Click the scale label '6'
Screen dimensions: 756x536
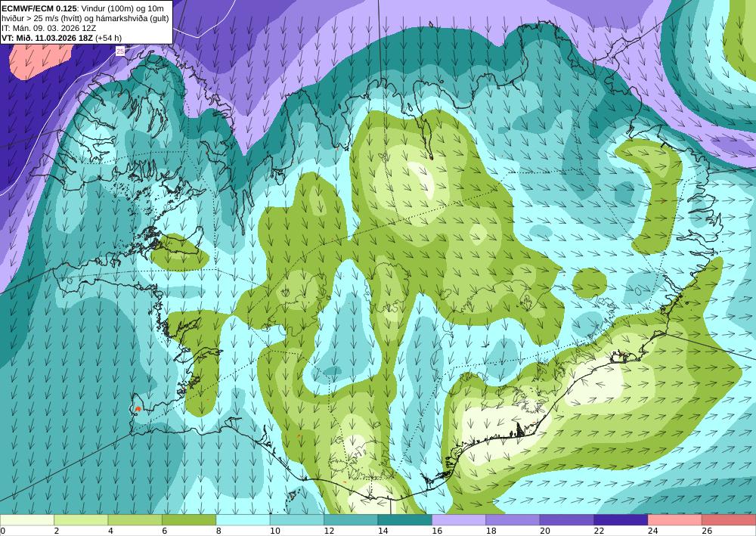[164, 531]
